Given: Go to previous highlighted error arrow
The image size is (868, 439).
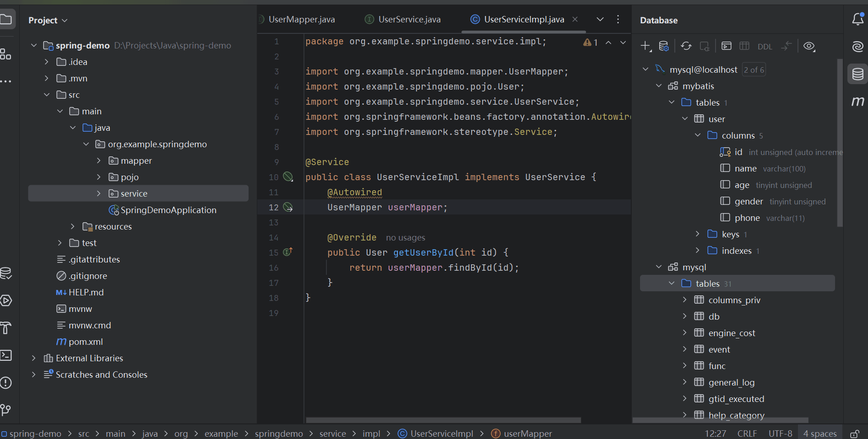Looking at the screenshot, I should [608, 43].
